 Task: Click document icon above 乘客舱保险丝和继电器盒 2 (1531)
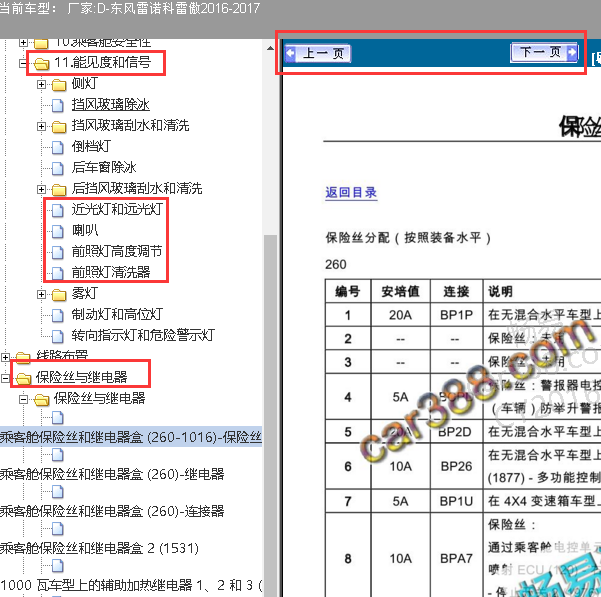(x=57, y=529)
